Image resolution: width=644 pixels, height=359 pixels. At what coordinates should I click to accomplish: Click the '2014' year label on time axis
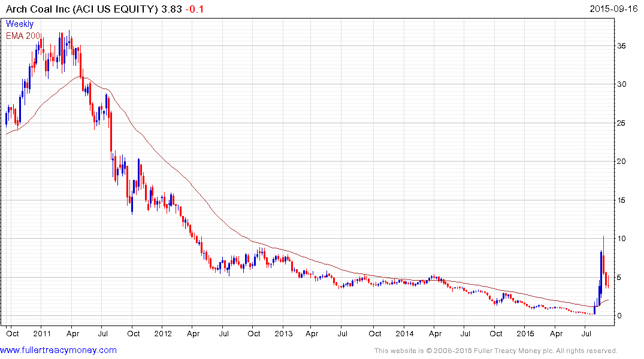(x=404, y=333)
